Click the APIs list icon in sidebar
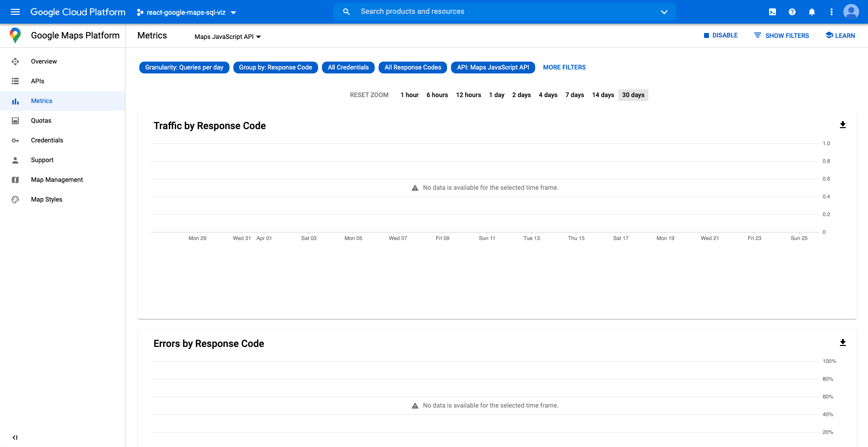Viewport: 868px width, 447px height. [15, 81]
